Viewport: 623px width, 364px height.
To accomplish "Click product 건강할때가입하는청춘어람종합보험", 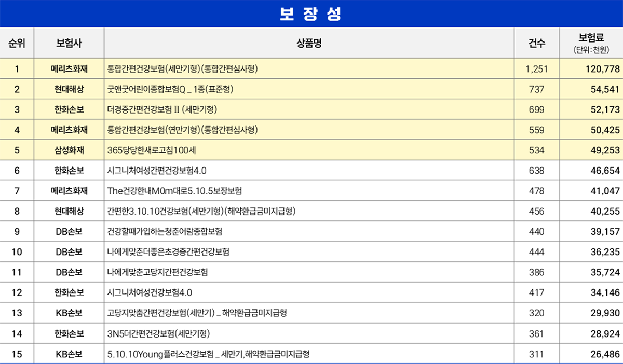I will 165,231.
